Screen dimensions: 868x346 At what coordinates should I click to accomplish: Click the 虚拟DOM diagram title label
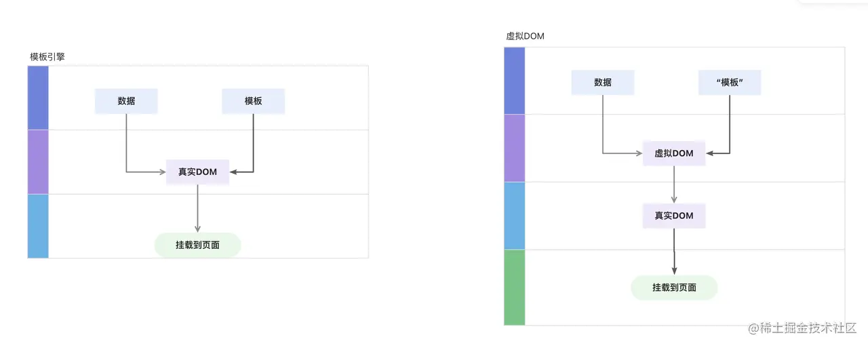coord(525,37)
